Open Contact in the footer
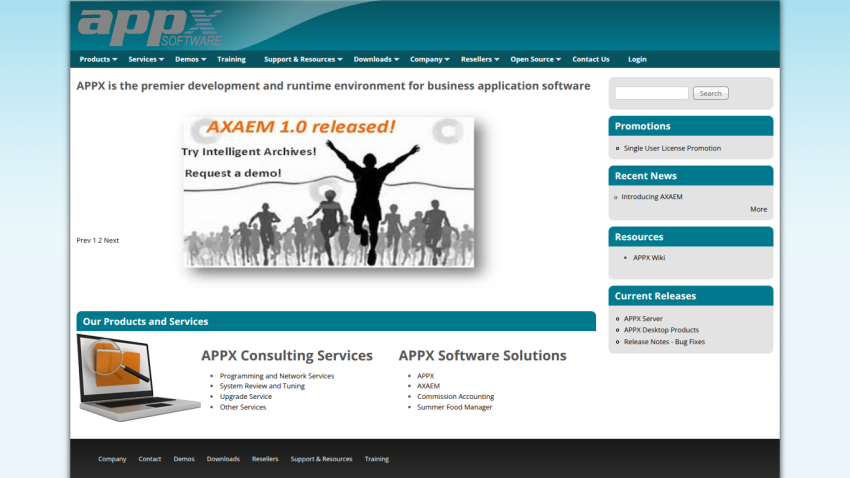 point(150,458)
